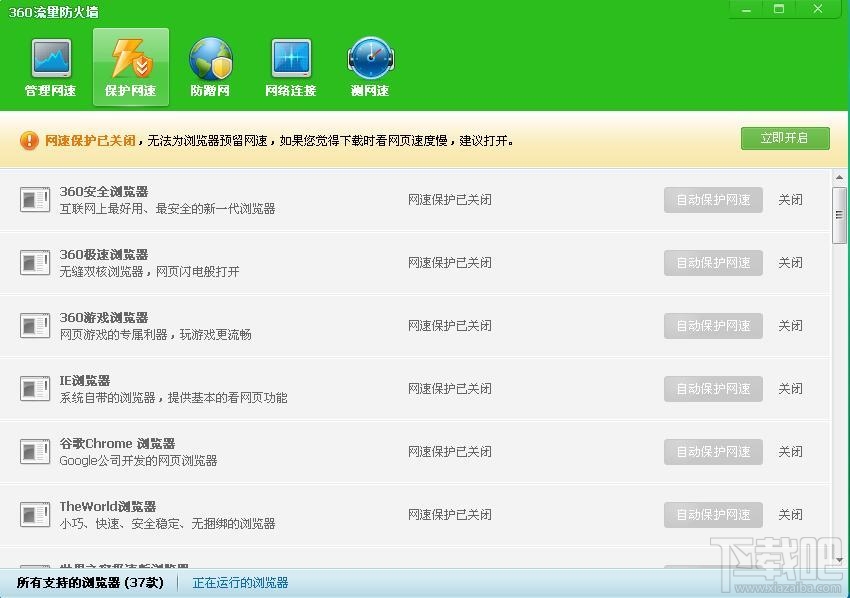
Task: Click the IE浏览器 list icon
Action: coord(35,388)
